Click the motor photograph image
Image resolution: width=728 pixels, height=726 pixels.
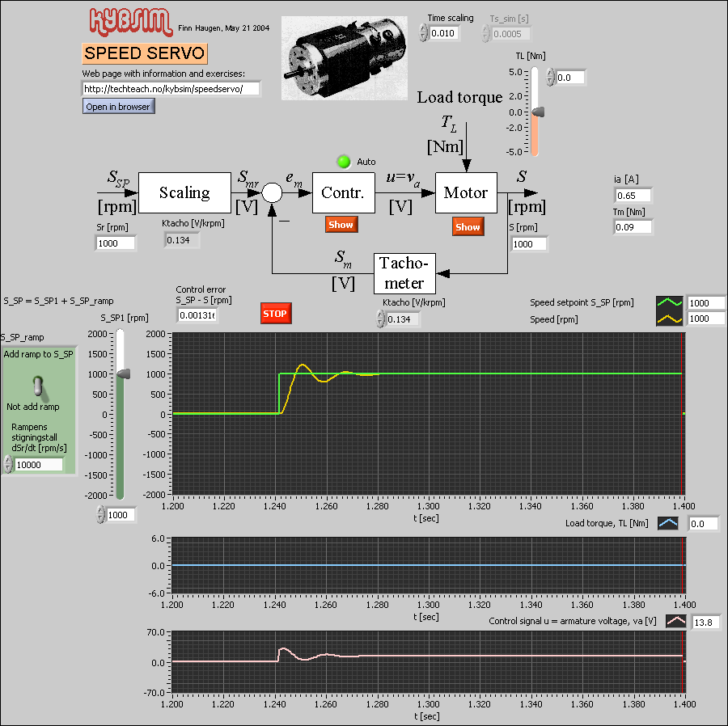pyautogui.click(x=344, y=57)
